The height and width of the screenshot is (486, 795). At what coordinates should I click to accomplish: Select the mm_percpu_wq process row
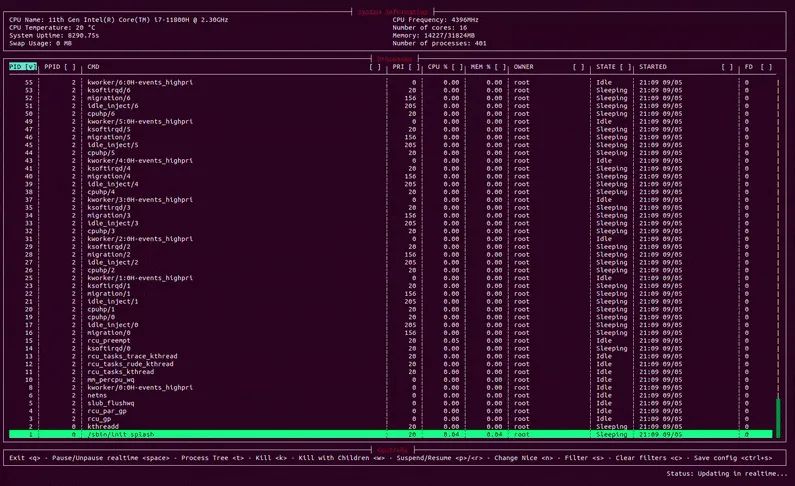[x=390, y=380]
